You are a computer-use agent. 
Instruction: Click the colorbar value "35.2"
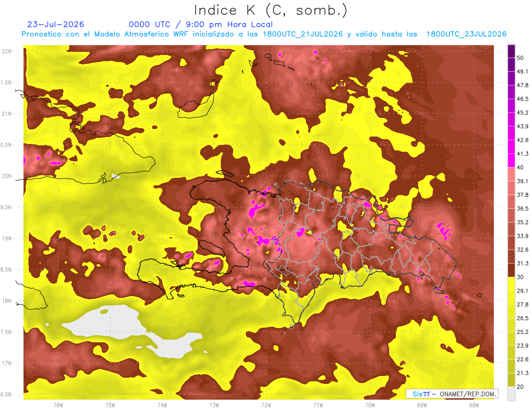point(523,222)
